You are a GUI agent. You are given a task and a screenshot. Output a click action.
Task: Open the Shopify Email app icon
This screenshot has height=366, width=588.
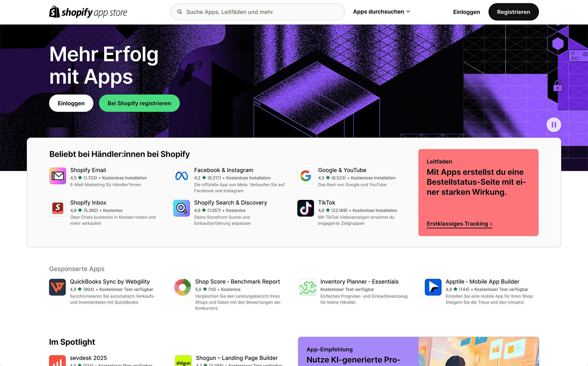pos(58,176)
